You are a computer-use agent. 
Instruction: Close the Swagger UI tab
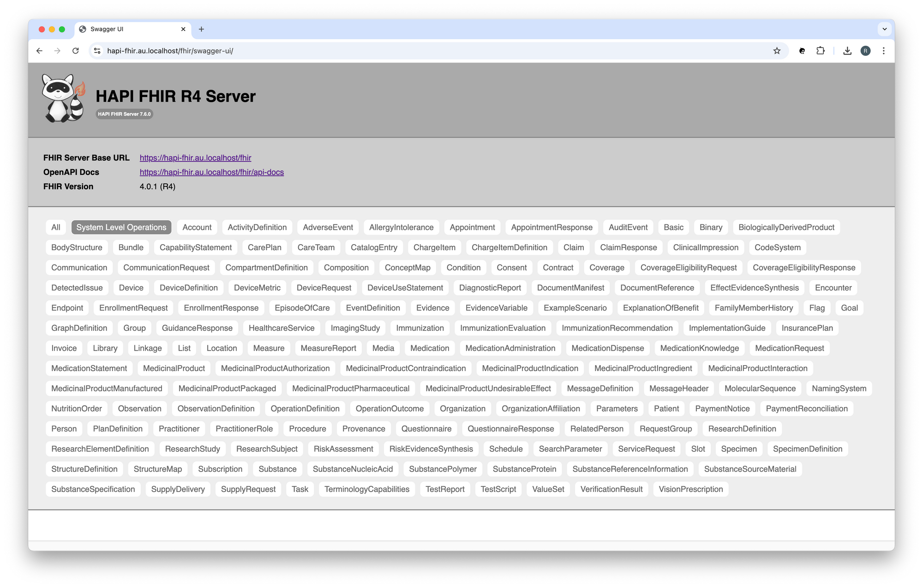pyautogui.click(x=183, y=29)
